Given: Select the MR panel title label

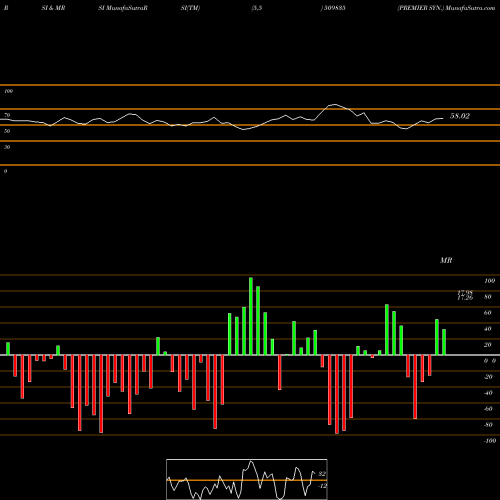Looking at the screenshot, I should (x=446, y=260).
